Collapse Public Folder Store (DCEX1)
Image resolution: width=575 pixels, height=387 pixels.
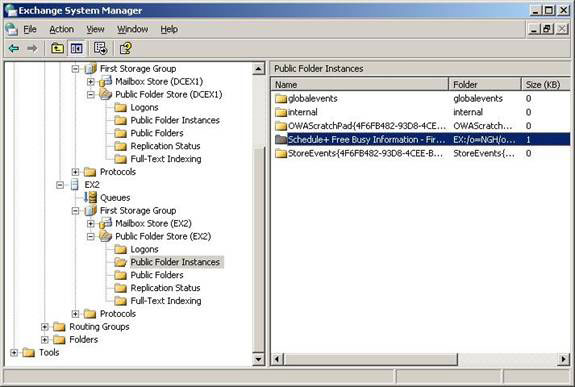[91, 95]
